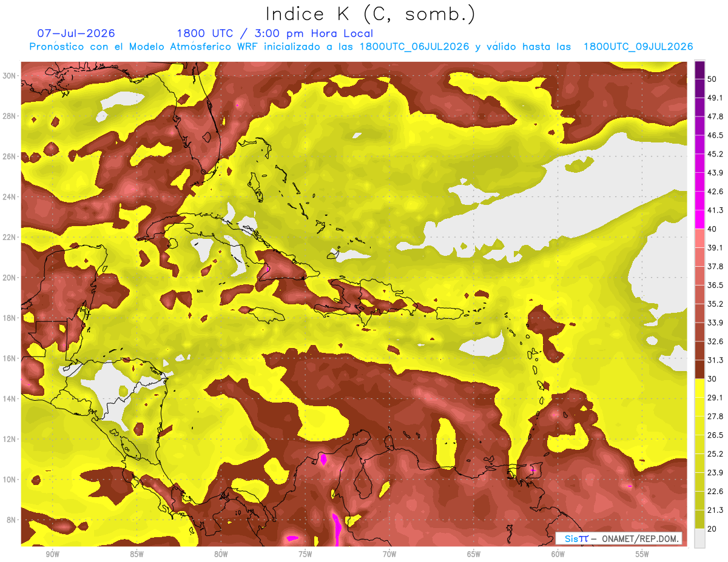This screenshot has width=728, height=562.
Task: Select the "36.5" color scale label
Action: [x=715, y=286]
